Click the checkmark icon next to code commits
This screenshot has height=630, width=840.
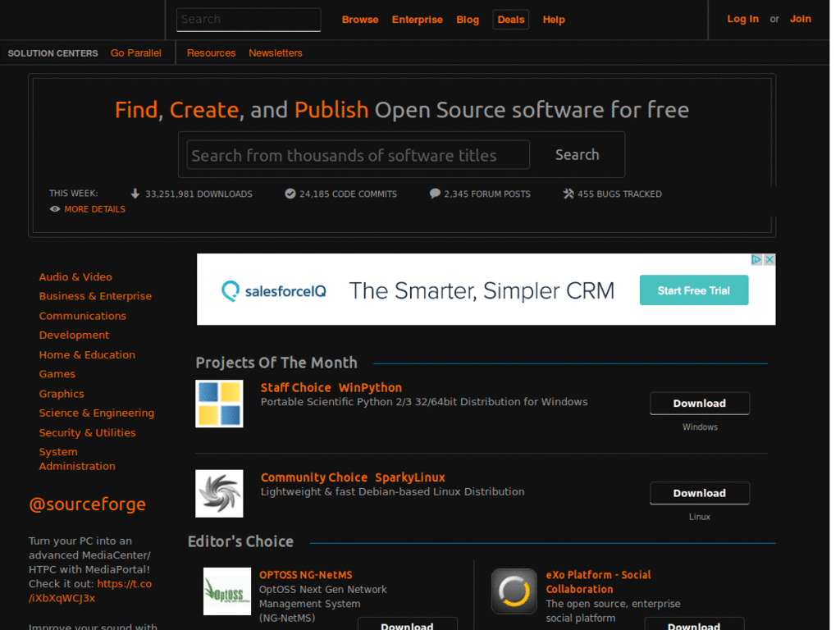pyautogui.click(x=290, y=194)
